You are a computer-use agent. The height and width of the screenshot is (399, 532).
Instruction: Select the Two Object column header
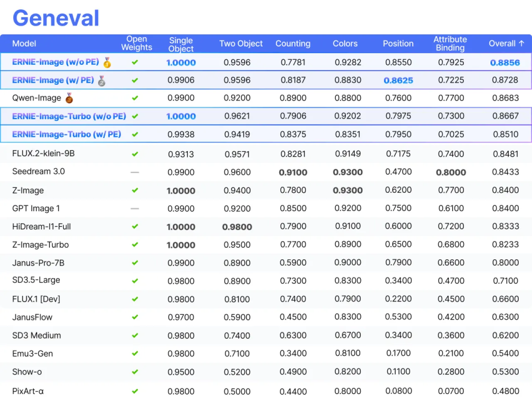(x=241, y=44)
